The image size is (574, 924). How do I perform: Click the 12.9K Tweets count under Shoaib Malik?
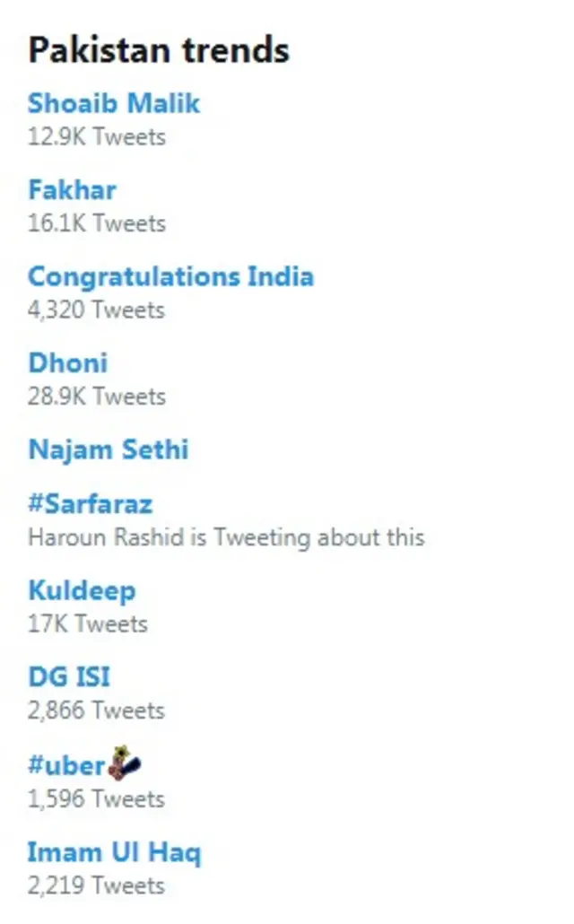coord(96,136)
